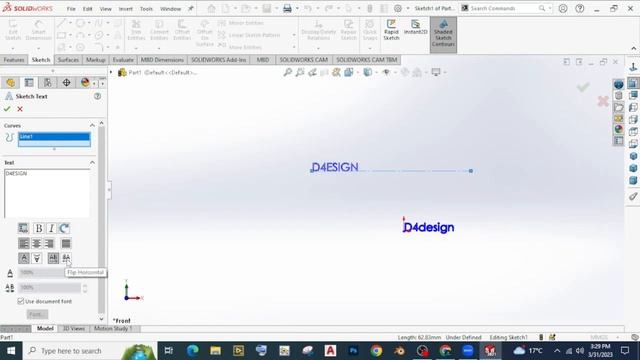Switch to the PropertyManager panel tab
This screenshot has height=360, width=640.
pos(29,83)
